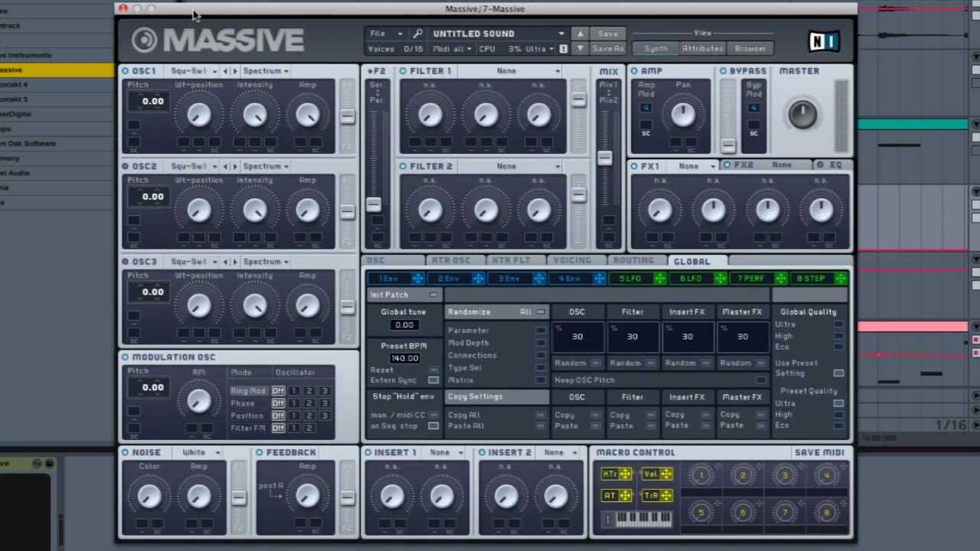The width and height of the screenshot is (980, 551).
Task: Toggle the OSC3 power button
Action: (126, 262)
